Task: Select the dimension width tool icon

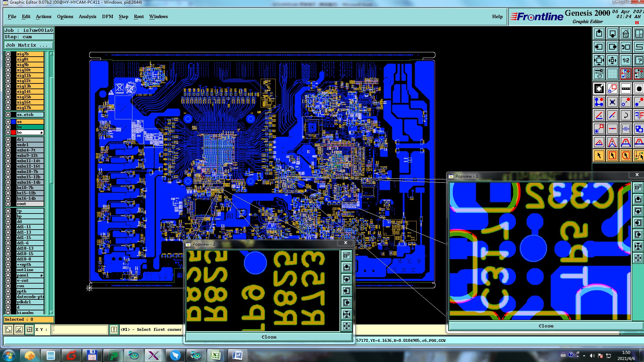Action: click(626, 129)
